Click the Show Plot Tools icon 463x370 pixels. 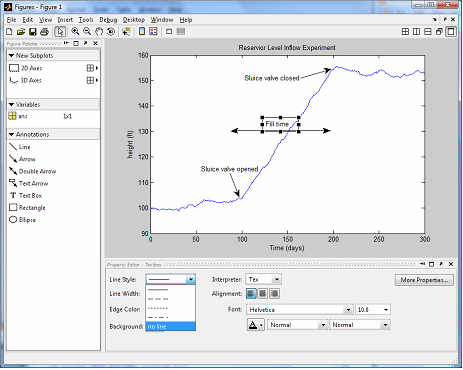(181, 32)
